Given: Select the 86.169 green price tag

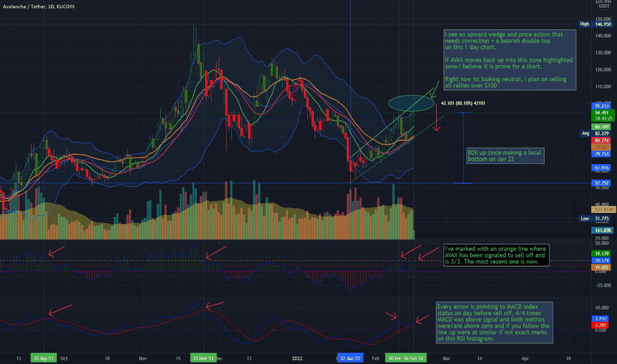Looking at the screenshot, I should tap(602, 127).
